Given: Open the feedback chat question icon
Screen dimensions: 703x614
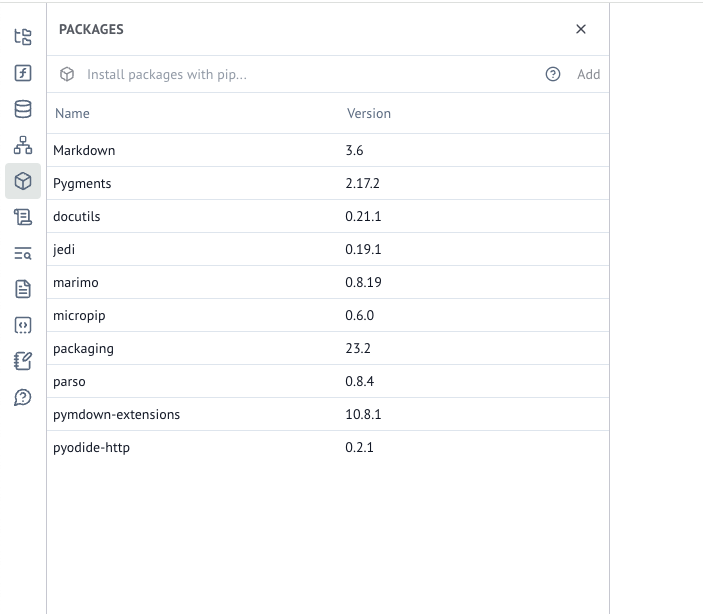Looking at the screenshot, I should 23,397.
